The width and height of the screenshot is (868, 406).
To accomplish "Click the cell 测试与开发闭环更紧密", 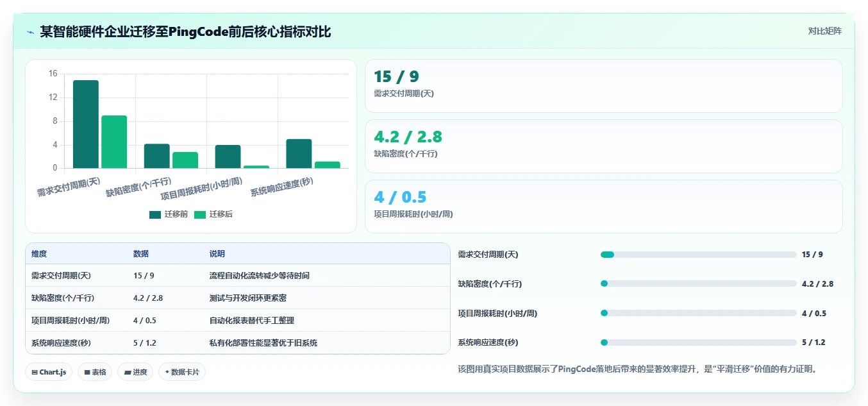I will (x=248, y=298).
